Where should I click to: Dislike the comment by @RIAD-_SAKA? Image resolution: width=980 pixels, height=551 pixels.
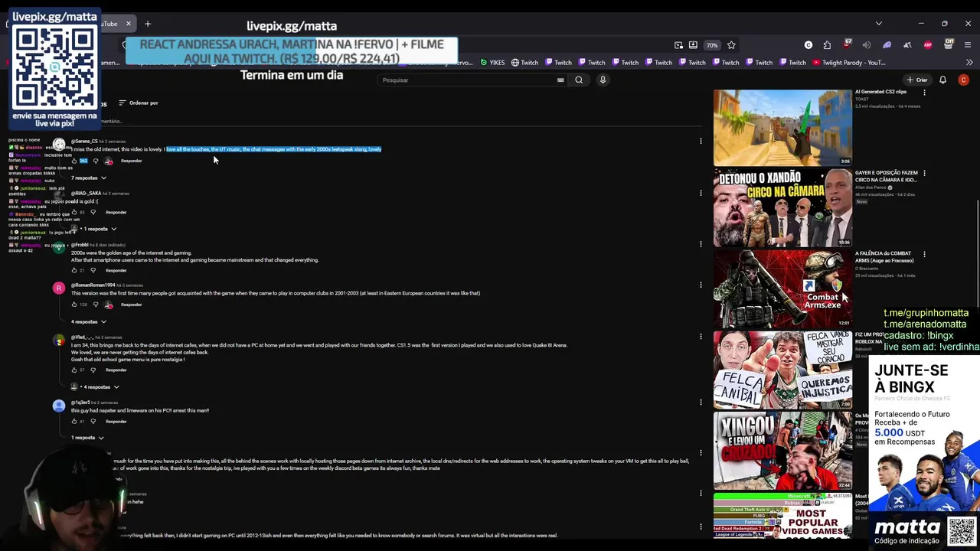(x=93, y=212)
